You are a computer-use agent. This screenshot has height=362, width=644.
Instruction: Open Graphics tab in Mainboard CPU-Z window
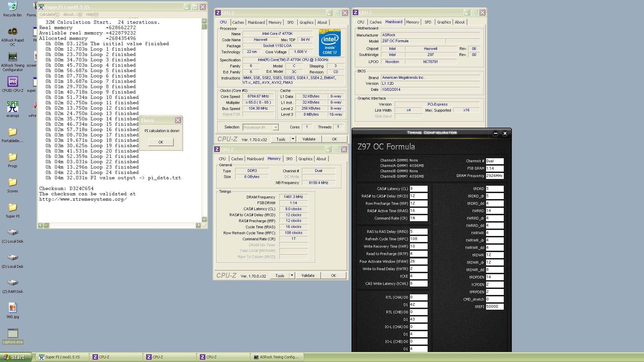(x=444, y=22)
